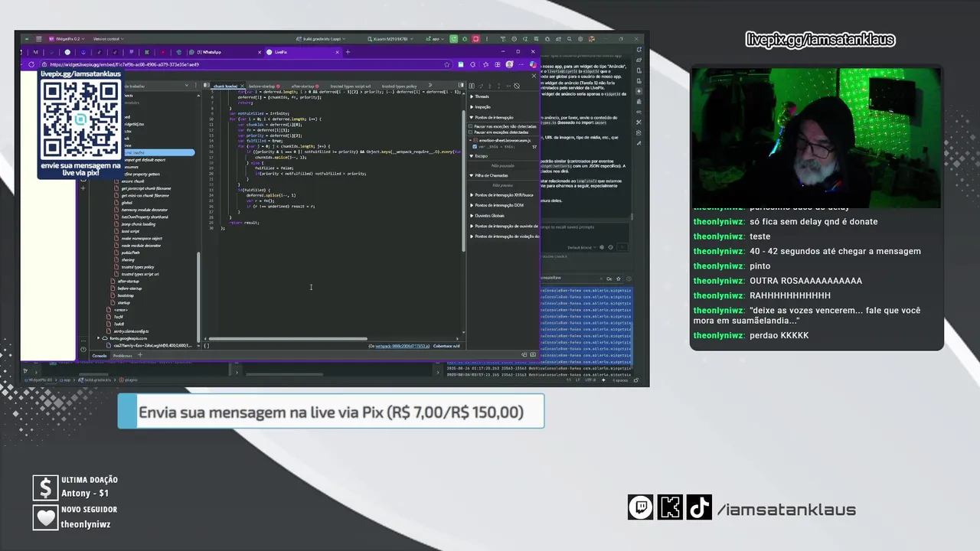Screen dimensions: 980x551
Task: Click the Twitch logo in stream overlay
Action: [x=641, y=507]
